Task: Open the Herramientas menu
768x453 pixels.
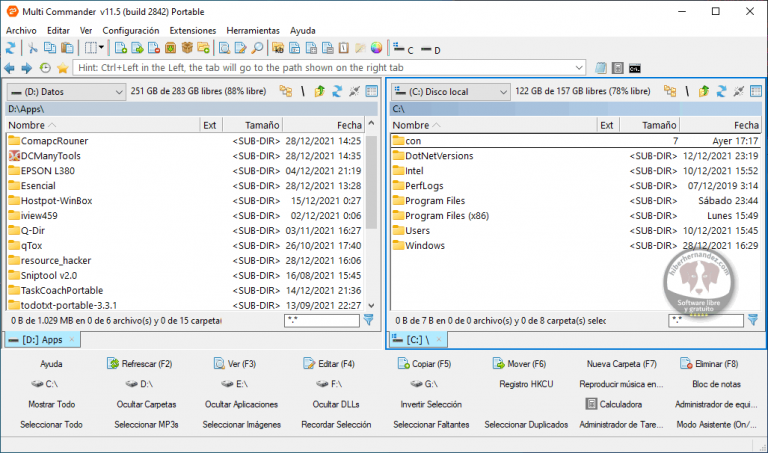Action: [253, 31]
